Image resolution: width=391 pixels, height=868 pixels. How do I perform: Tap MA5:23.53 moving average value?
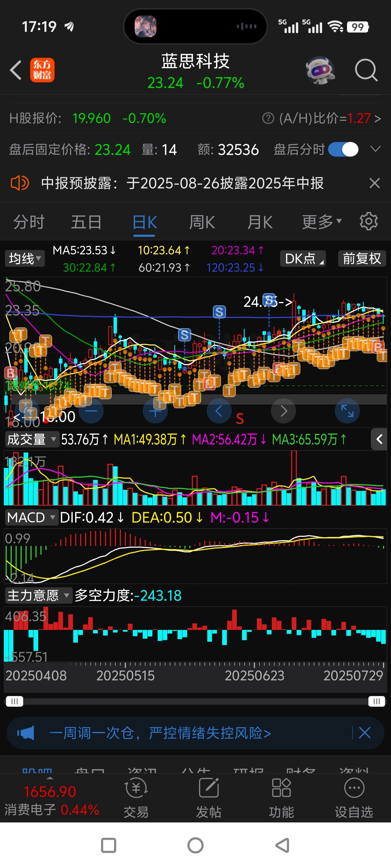tap(84, 250)
